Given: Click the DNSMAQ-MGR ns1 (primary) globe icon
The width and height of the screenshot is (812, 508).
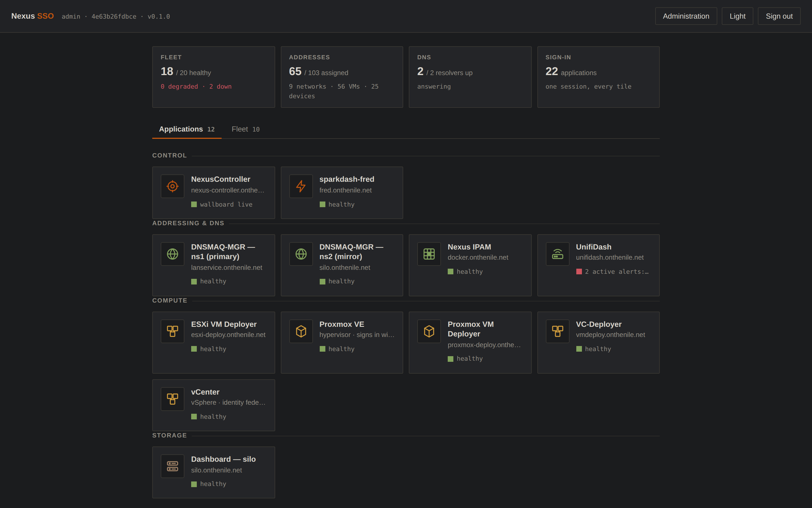Looking at the screenshot, I should [173, 254].
